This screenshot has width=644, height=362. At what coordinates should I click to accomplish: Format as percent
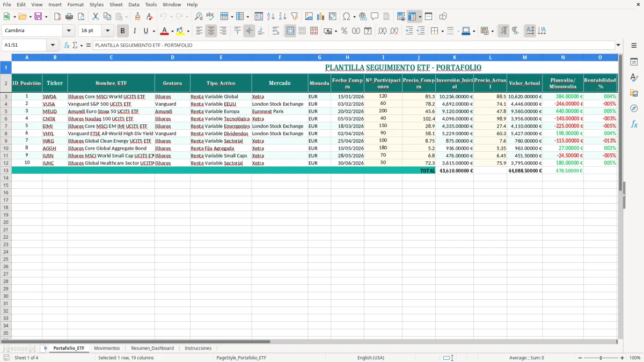click(344, 31)
